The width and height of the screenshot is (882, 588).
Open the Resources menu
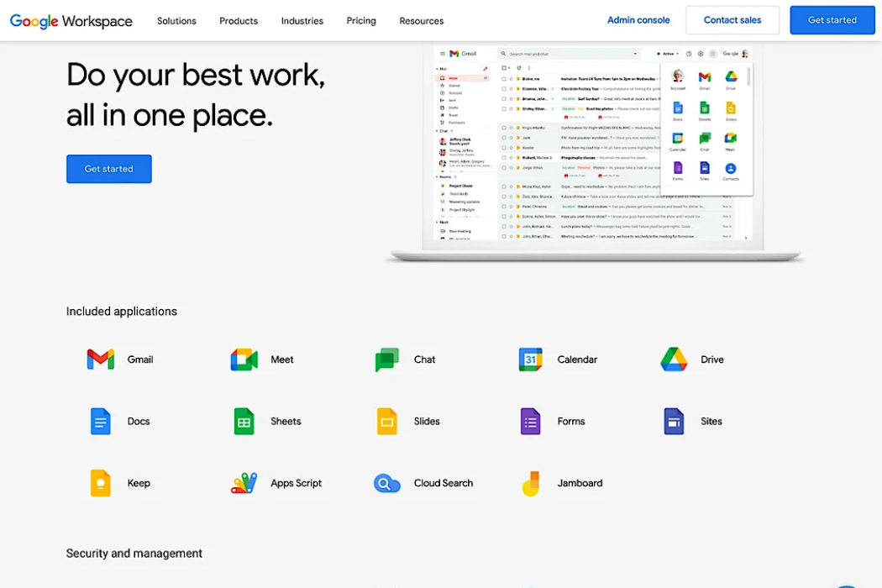[x=422, y=21]
